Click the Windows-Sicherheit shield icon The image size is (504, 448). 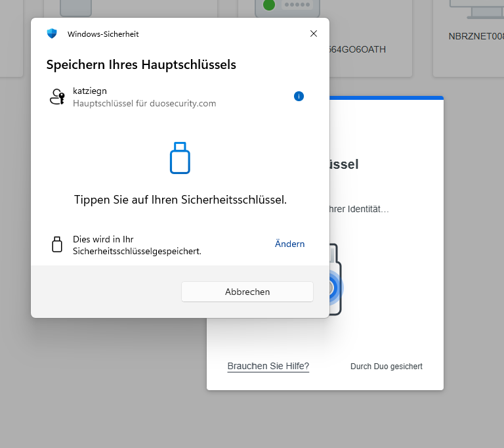(x=52, y=34)
